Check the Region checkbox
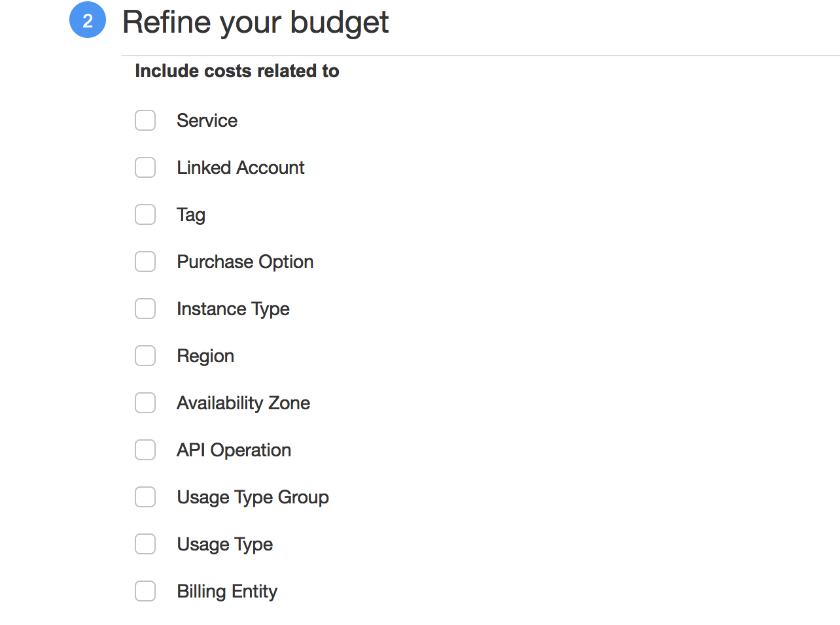This screenshot has width=840, height=625. click(x=145, y=356)
